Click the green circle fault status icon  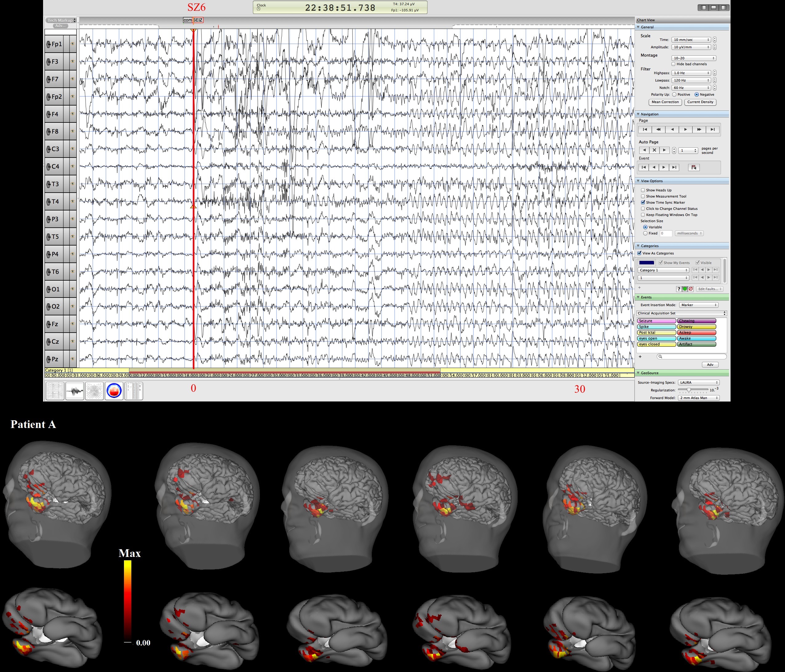[685, 289]
